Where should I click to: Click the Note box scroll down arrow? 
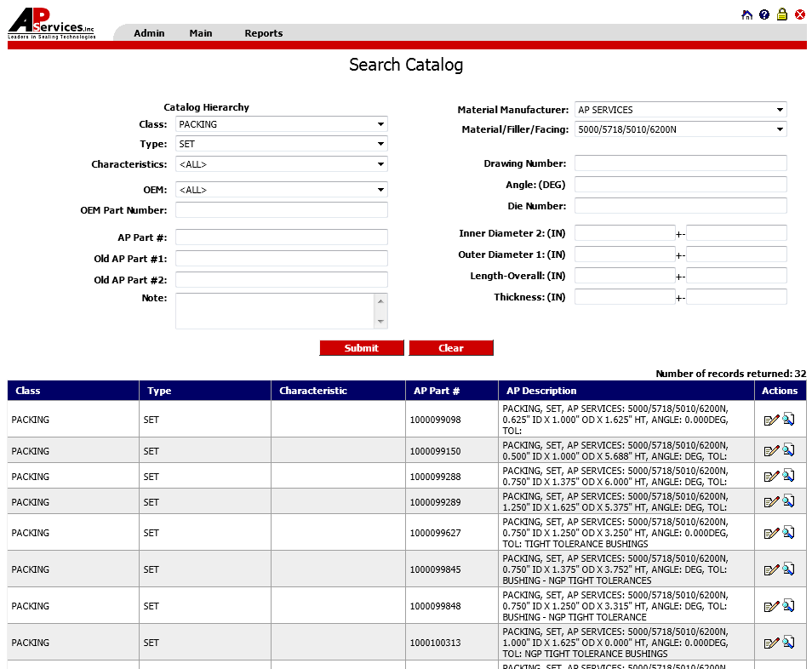tap(380, 322)
